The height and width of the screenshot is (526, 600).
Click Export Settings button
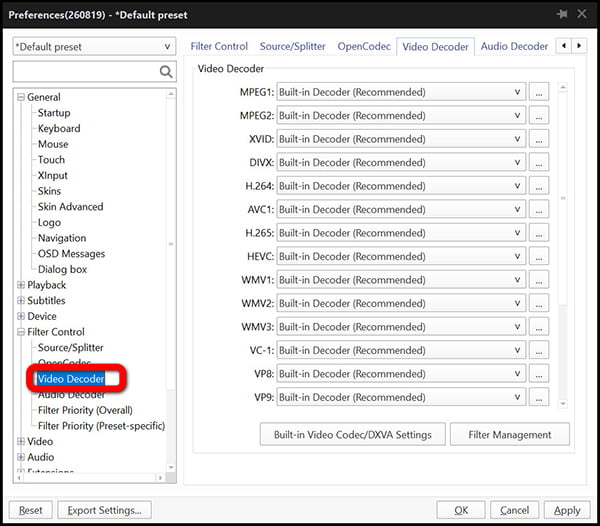104,510
